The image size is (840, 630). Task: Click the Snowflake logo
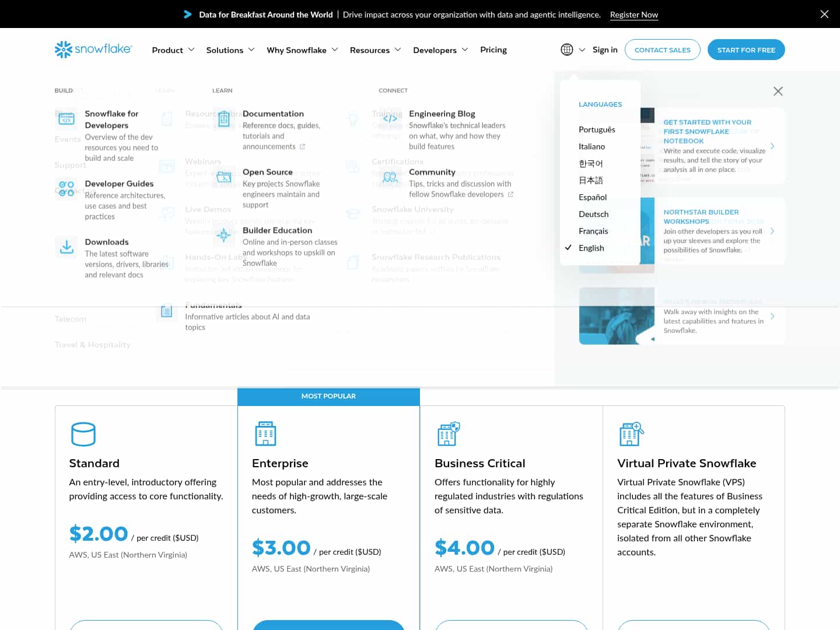pyautogui.click(x=93, y=50)
